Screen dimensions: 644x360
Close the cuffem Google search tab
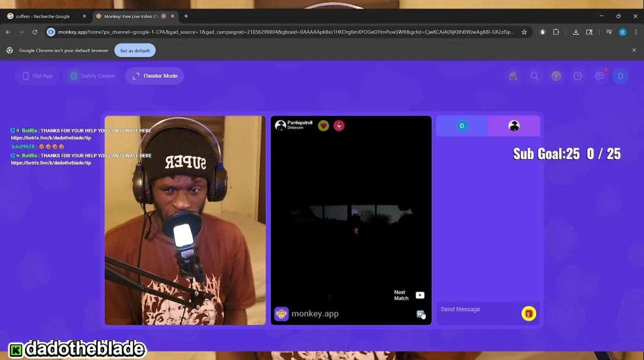point(84,16)
